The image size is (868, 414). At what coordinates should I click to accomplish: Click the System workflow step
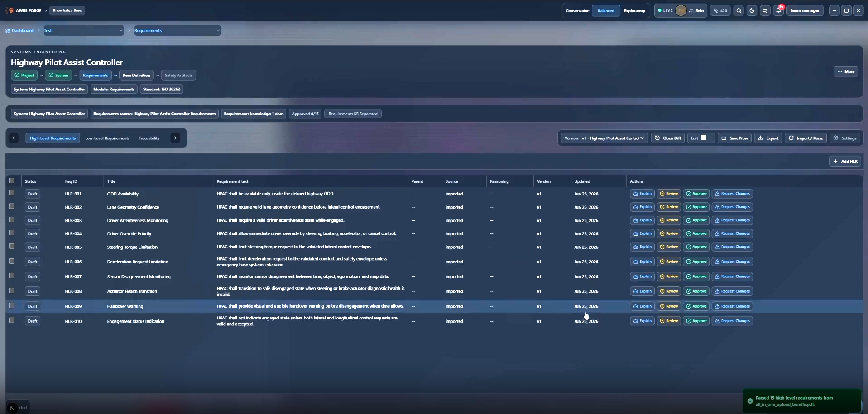58,75
